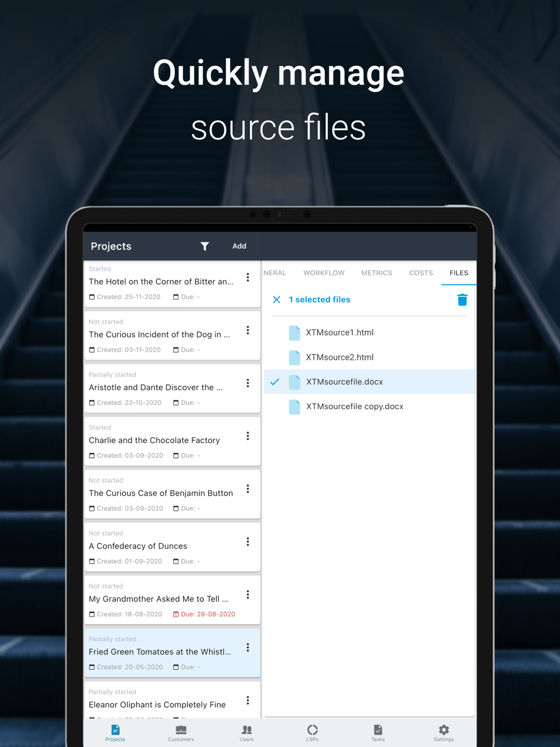Open The Curious Case of Benjamin Button project

coord(172,494)
